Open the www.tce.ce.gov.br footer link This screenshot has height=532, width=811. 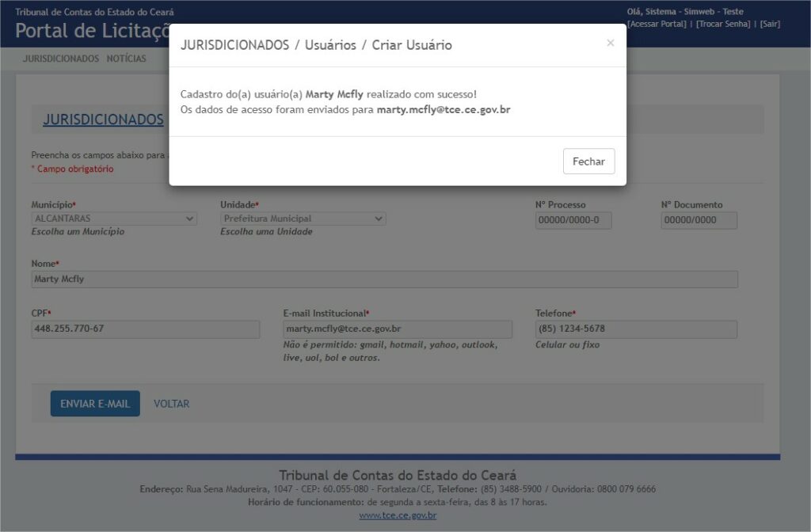398,515
